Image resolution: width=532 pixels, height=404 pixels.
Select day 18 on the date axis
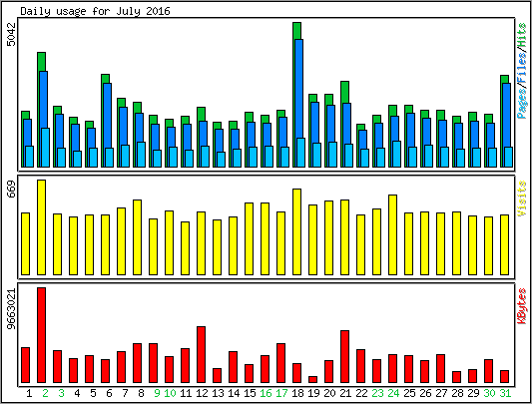click(297, 393)
